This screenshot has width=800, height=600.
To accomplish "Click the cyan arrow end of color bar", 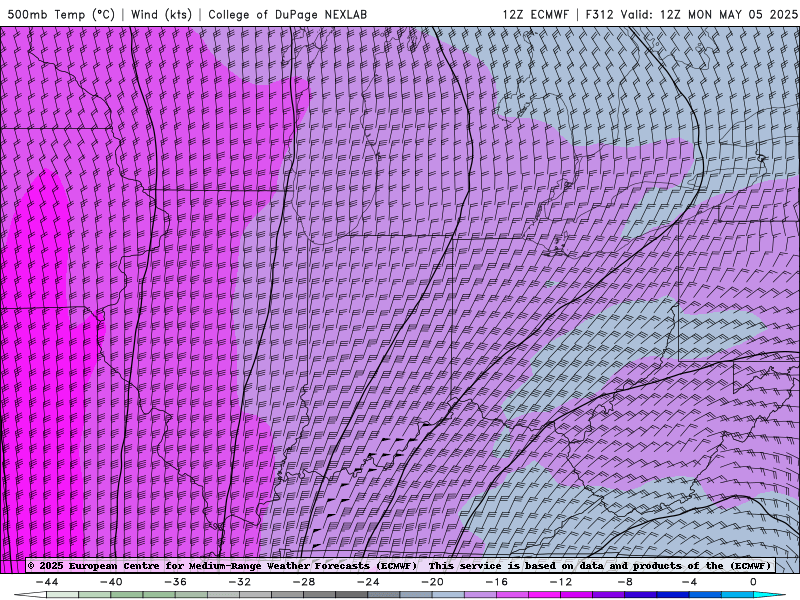I will point(770,595).
